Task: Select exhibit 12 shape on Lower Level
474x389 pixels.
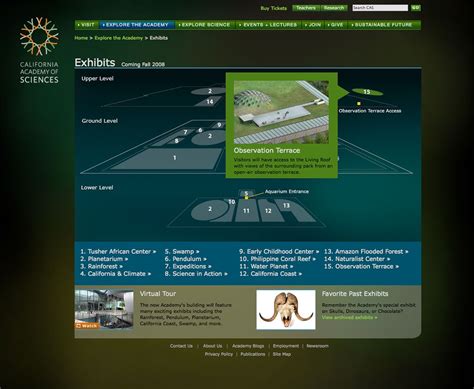Action: click(268, 211)
